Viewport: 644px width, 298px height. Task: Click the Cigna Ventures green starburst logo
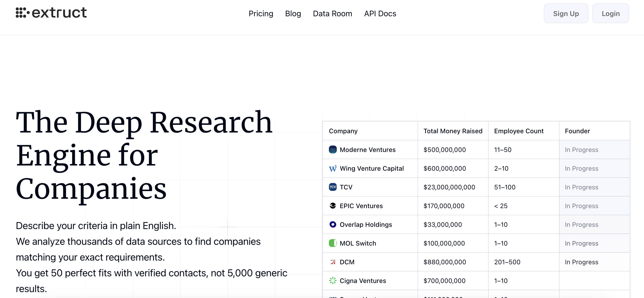[333, 281]
